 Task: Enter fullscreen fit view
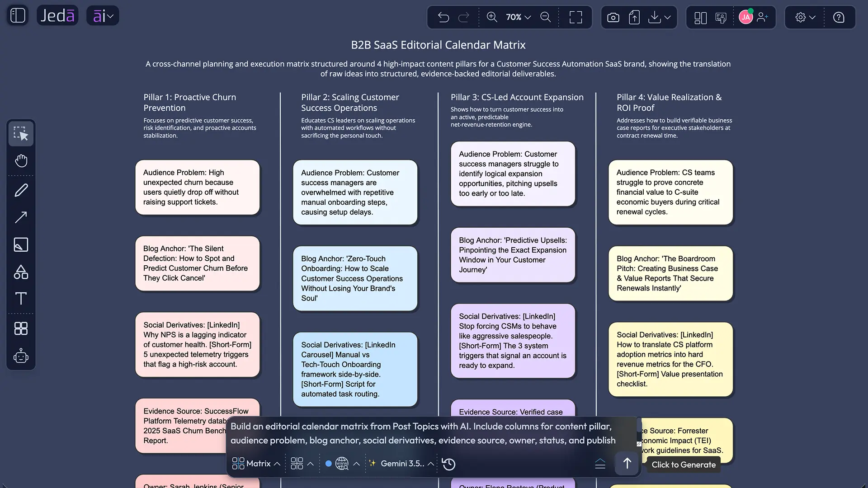point(576,17)
